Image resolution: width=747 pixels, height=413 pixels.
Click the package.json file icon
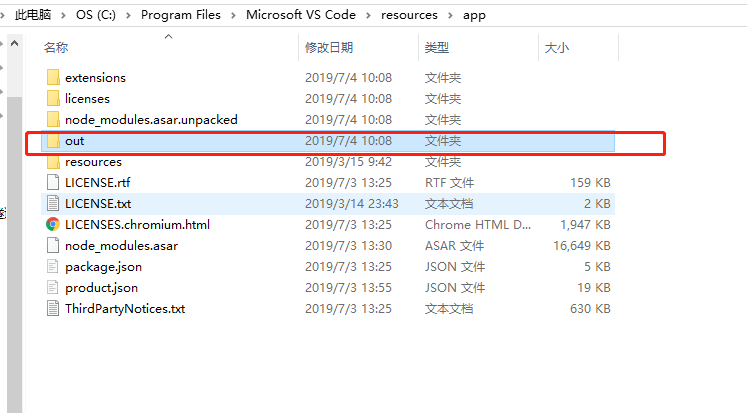pos(53,267)
